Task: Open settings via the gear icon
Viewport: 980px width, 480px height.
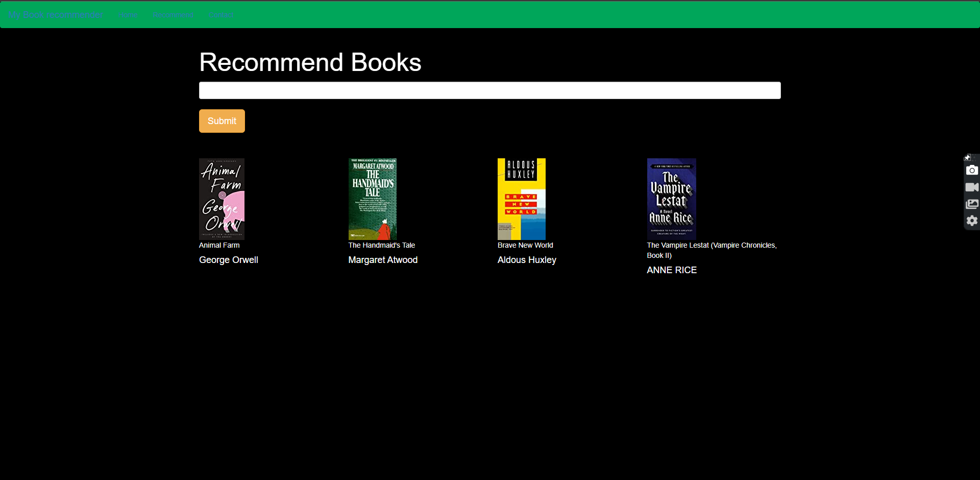Action: pyautogui.click(x=972, y=221)
